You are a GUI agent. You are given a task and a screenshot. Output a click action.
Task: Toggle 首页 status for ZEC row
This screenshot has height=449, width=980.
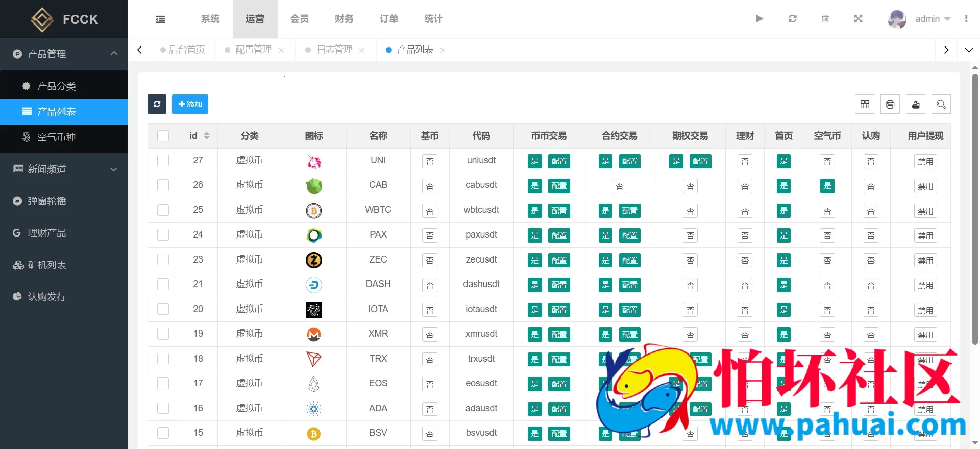[x=783, y=261]
